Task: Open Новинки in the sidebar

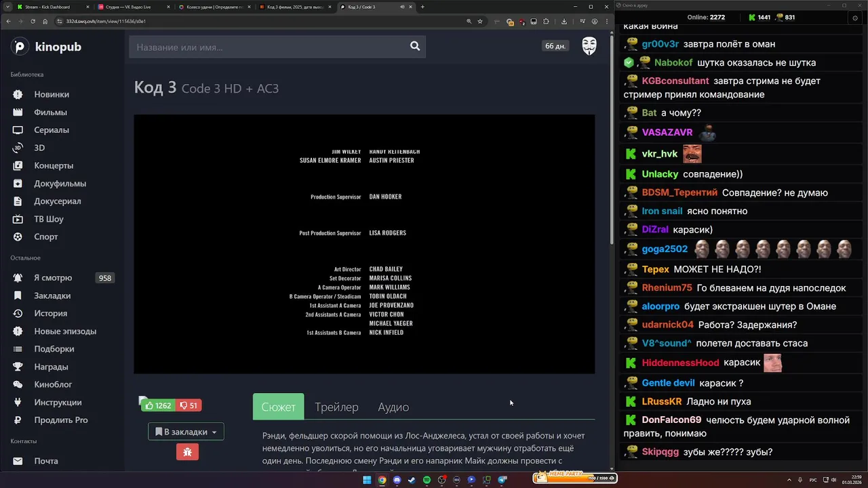Action: click(52, 94)
